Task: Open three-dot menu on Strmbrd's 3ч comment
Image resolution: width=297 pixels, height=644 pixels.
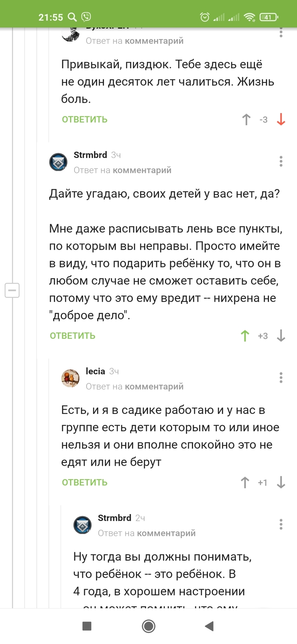Action: tap(281, 161)
